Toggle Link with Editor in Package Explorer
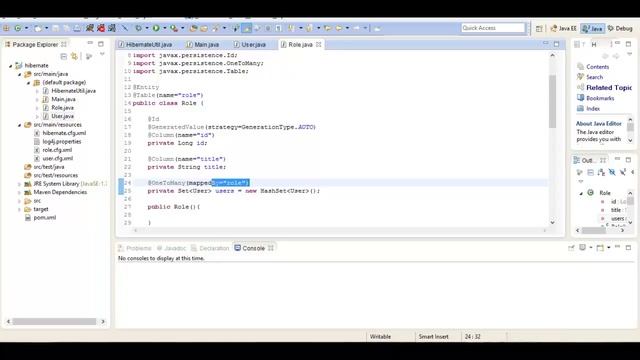 tap(74, 56)
